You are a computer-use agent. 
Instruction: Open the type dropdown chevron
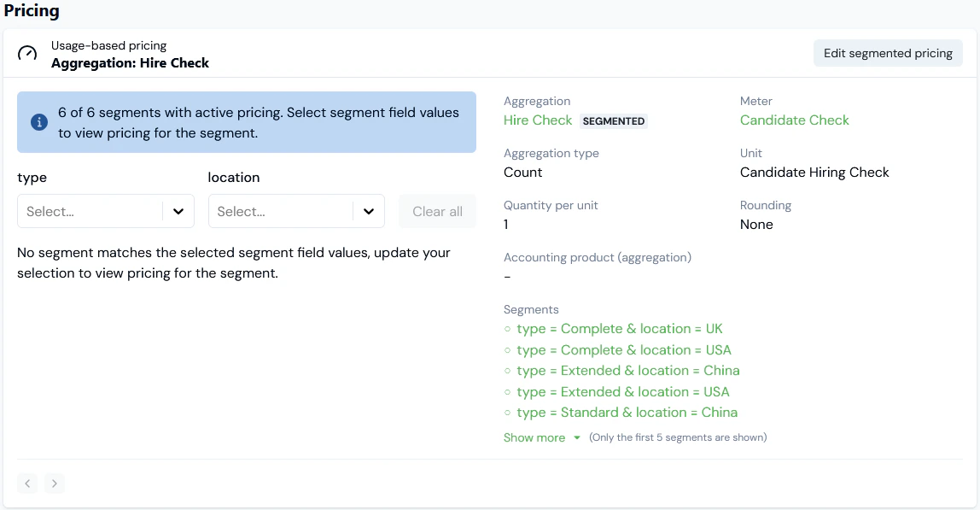tap(178, 212)
